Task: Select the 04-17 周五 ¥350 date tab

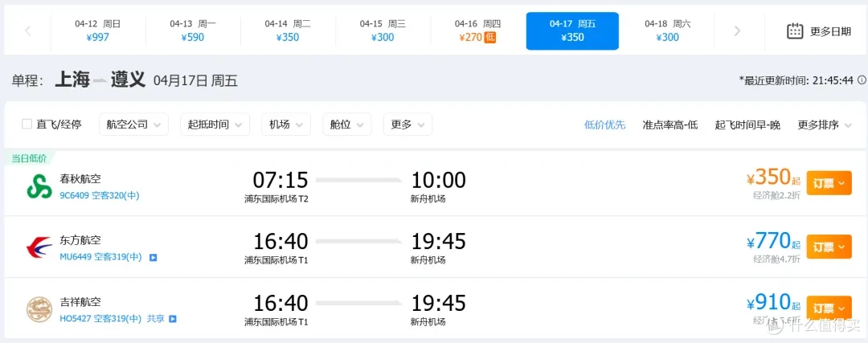Action: pyautogui.click(x=572, y=31)
